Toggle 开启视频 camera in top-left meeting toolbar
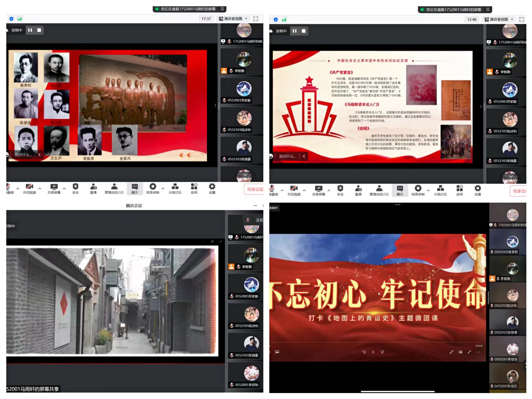 click(x=29, y=188)
